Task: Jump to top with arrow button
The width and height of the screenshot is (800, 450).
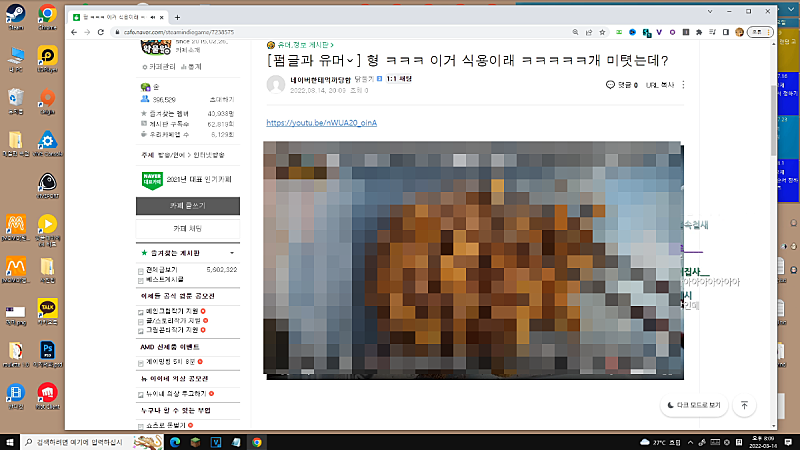Action: 744,405
